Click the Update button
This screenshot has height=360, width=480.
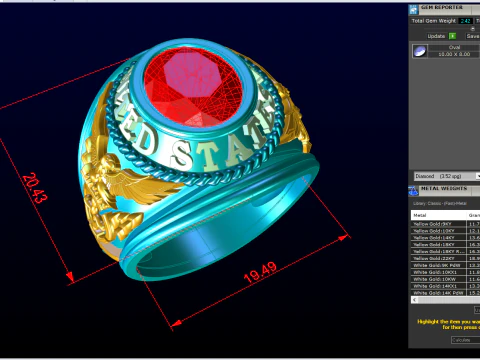pyautogui.click(x=436, y=36)
